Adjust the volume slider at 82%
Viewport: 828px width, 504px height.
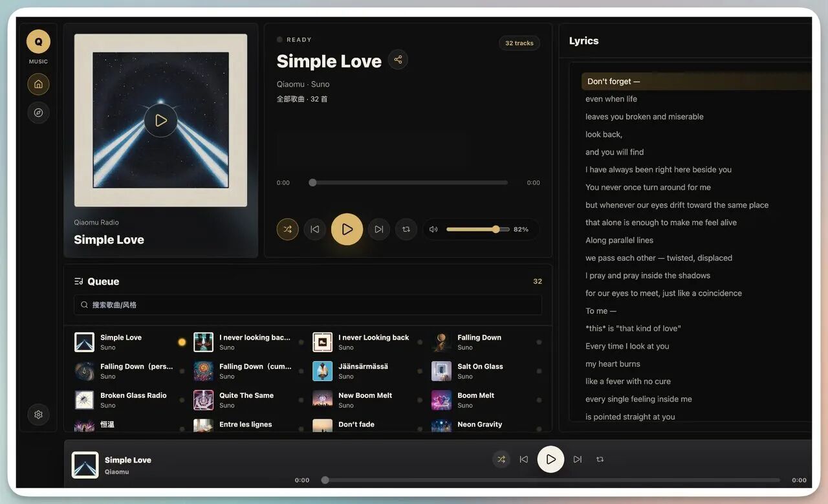pos(477,229)
